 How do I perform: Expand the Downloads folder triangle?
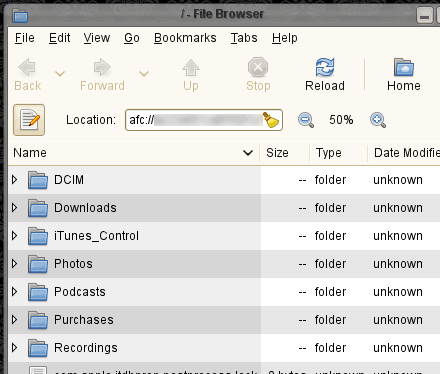[14, 208]
